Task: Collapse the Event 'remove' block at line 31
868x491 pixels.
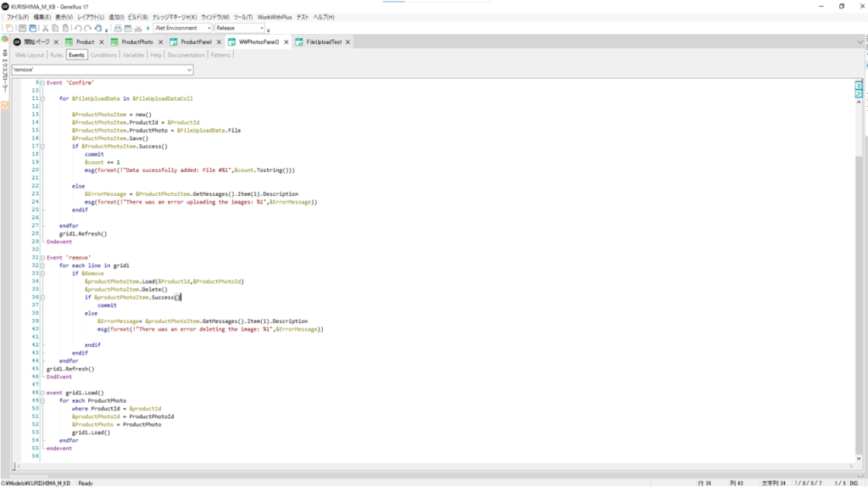Action: (x=42, y=258)
